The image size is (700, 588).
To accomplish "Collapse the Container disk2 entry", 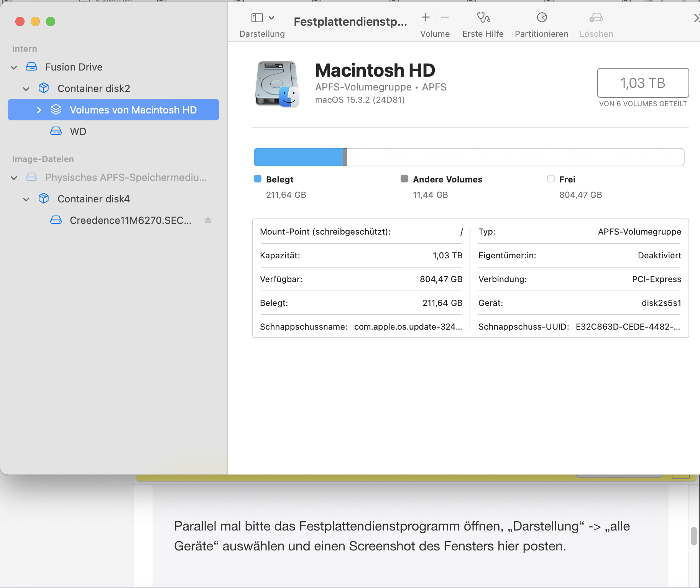I will click(x=26, y=89).
